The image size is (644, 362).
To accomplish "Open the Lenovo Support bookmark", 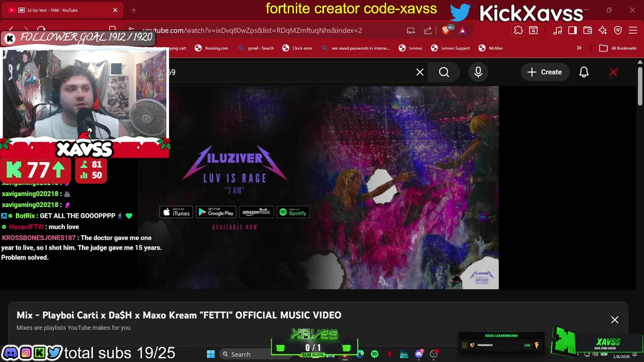I will [450, 48].
